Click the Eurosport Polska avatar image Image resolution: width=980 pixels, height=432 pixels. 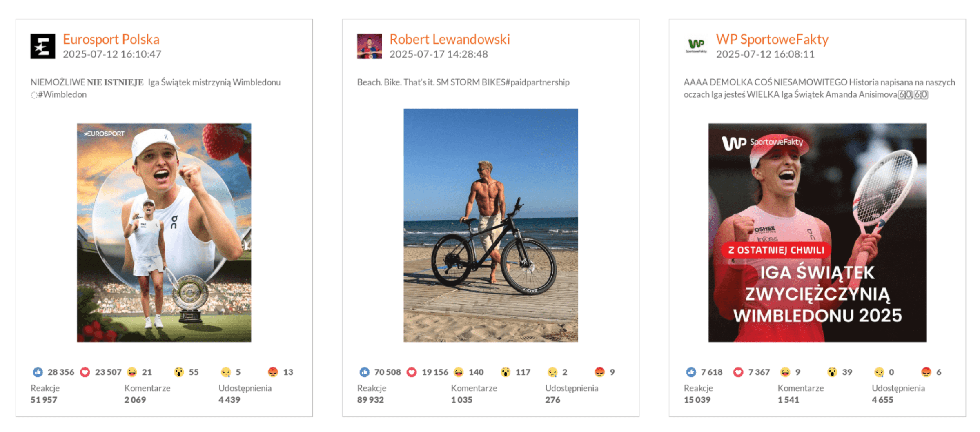point(42,46)
